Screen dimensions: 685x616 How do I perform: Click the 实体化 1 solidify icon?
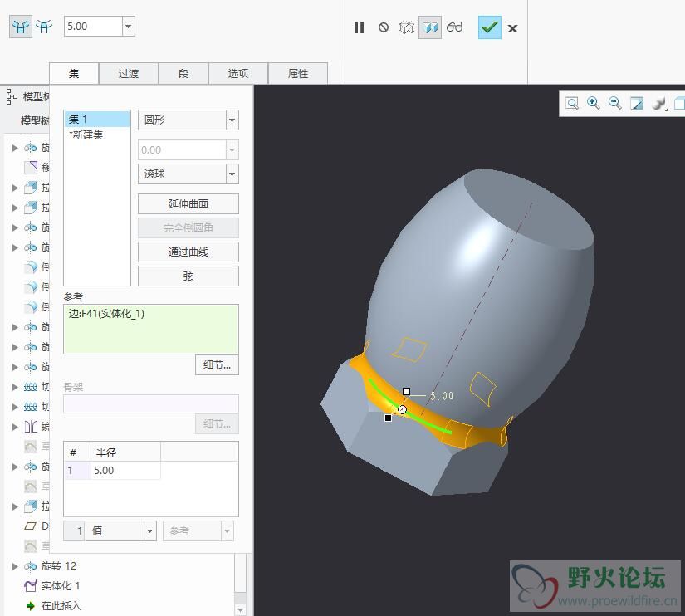click(x=31, y=586)
